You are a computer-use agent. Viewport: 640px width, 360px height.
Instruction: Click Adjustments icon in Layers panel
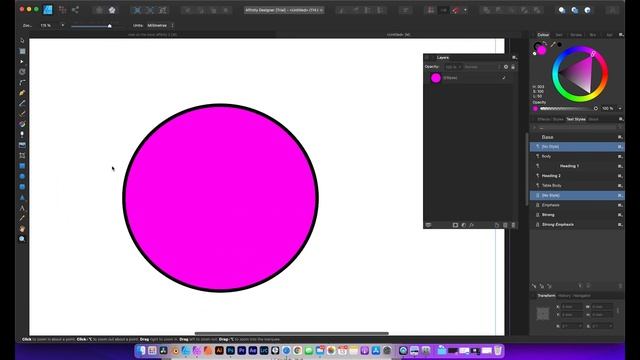click(x=464, y=225)
